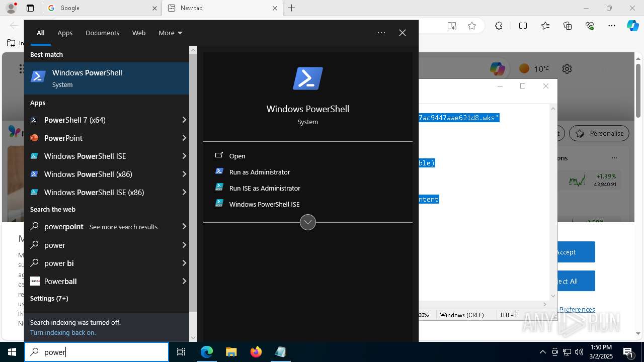644x362 pixels.
Task: Open Windows PowerShell best match result
Action: point(107,78)
